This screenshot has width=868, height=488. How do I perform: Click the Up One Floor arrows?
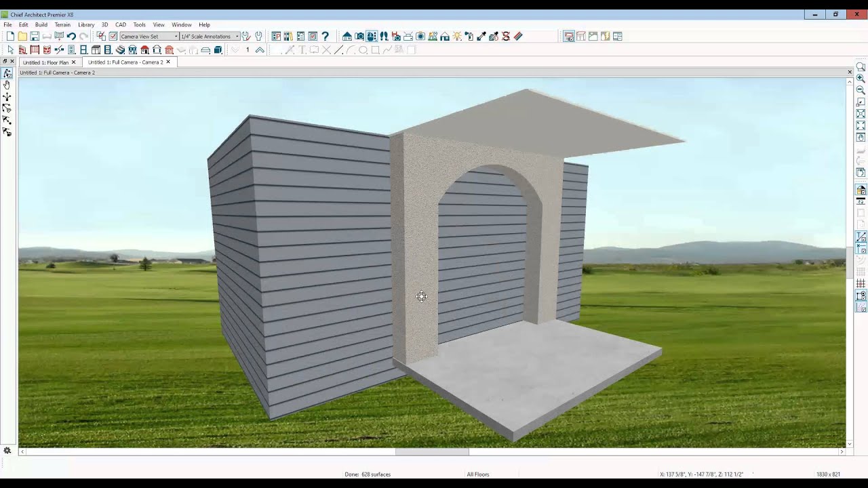pos(260,50)
